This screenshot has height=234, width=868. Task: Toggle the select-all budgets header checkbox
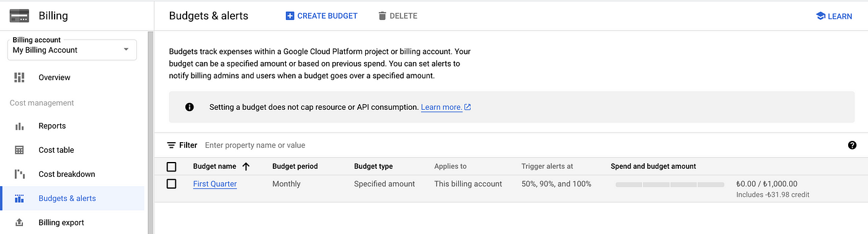tap(172, 166)
